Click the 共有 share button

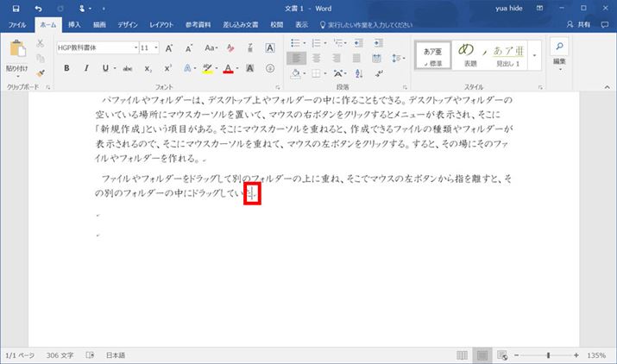pos(578,24)
